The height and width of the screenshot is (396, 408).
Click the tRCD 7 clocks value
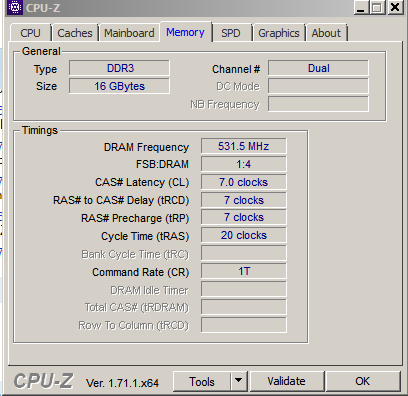[x=244, y=200]
